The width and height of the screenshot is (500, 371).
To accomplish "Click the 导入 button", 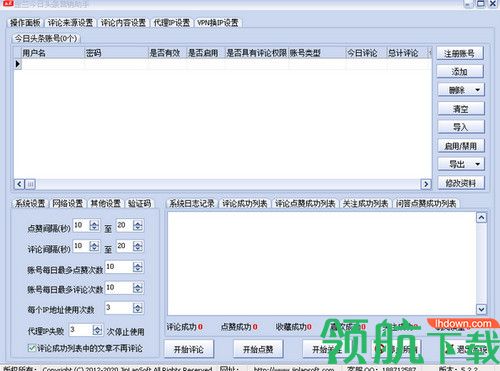I will pos(461,127).
